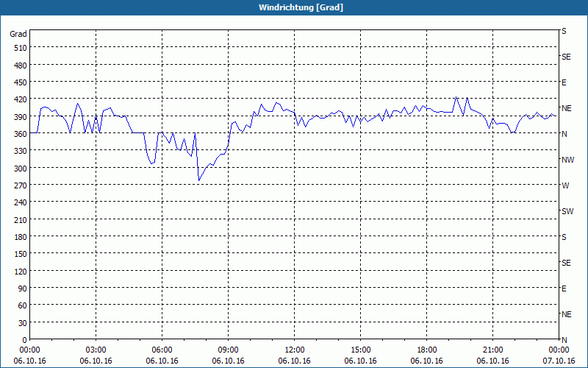Select the 240 y-axis tick label
The width and height of the screenshot is (588, 368).
click(x=21, y=203)
